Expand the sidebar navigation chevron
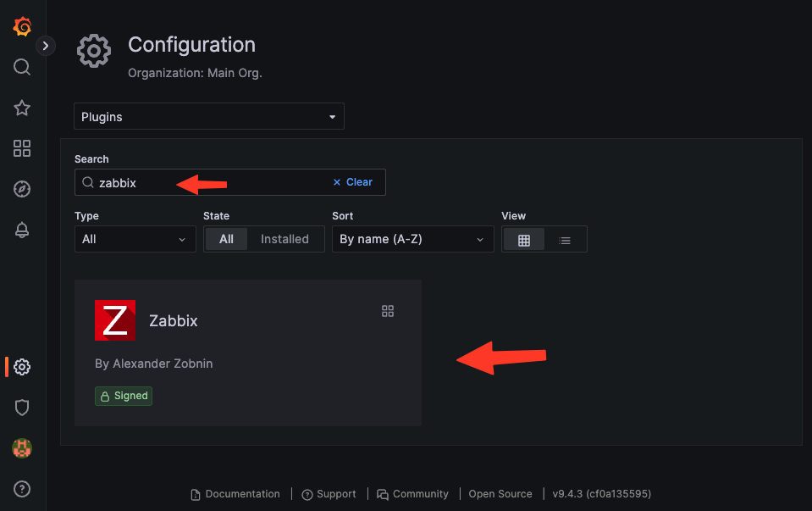Image resolution: width=812 pixels, height=511 pixels. [x=46, y=46]
